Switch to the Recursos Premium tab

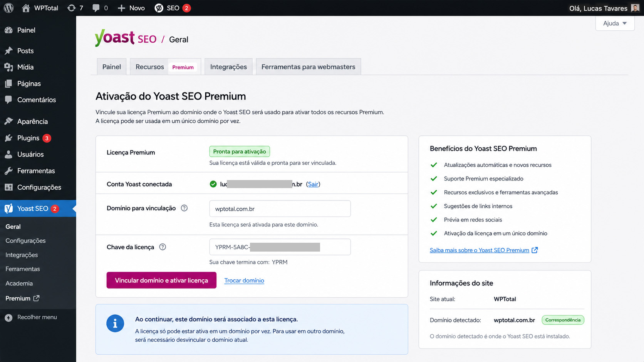(166, 67)
